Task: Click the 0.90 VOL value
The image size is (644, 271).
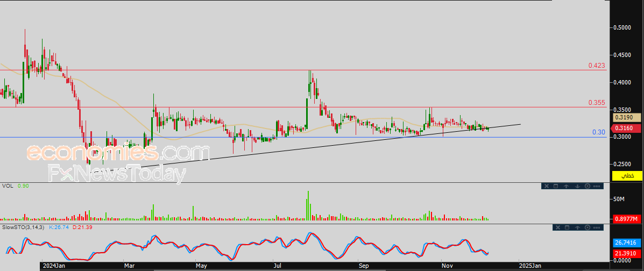Action: tap(23, 186)
